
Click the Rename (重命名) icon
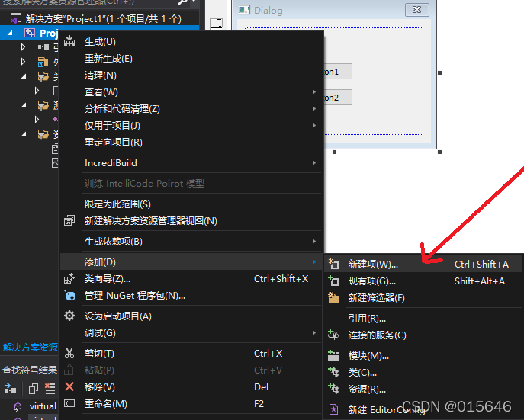tap(69, 403)
